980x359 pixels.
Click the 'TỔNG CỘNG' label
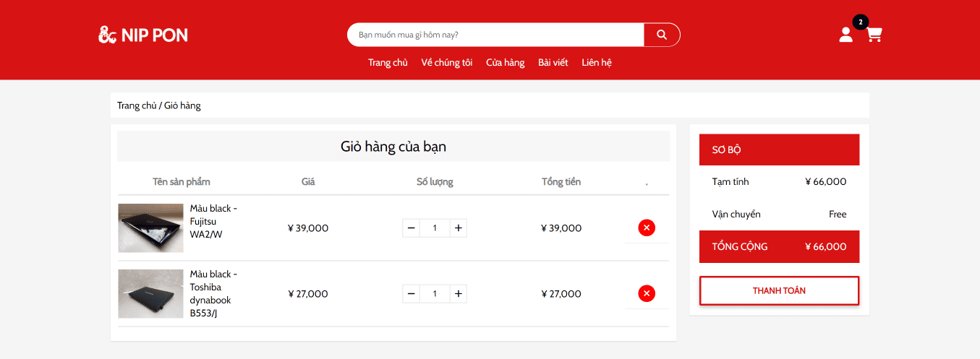(740, 246)
